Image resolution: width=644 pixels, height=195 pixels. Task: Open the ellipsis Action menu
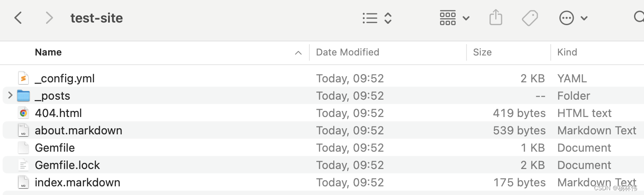(x=572, y=18)
